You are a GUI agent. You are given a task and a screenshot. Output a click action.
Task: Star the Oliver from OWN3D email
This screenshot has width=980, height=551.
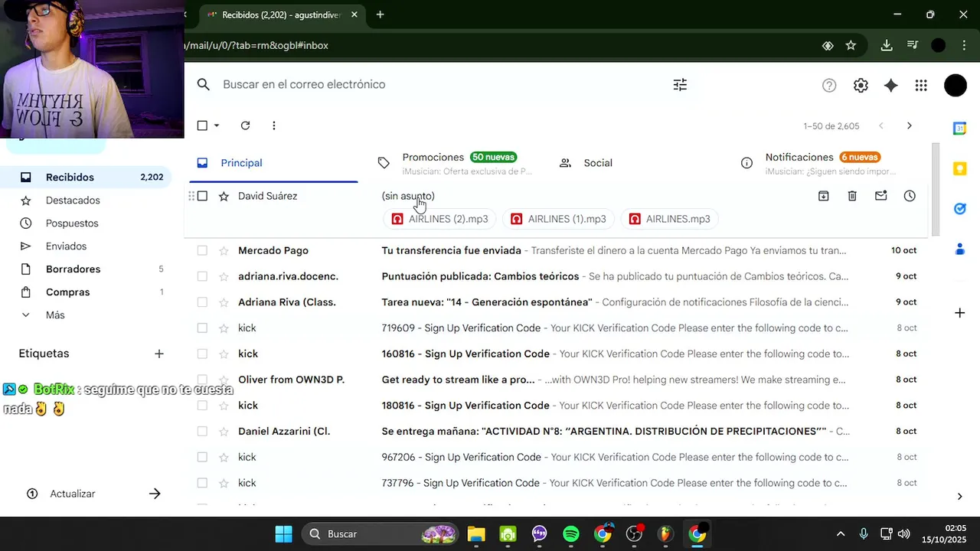[224, 380]
